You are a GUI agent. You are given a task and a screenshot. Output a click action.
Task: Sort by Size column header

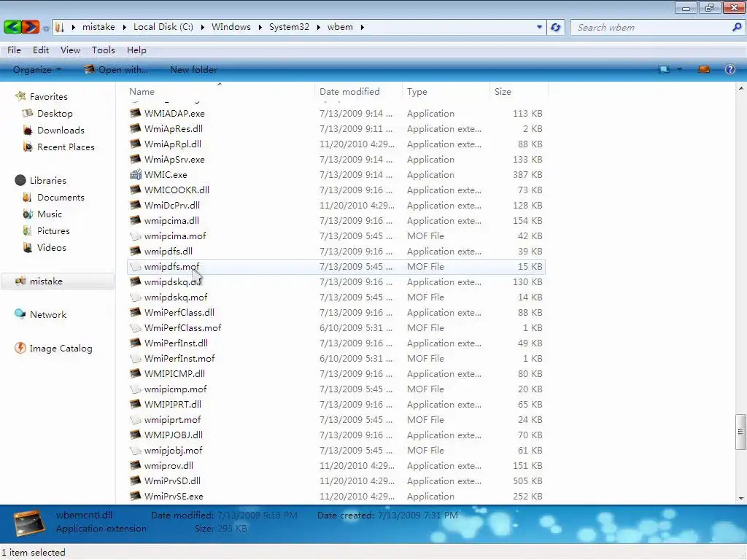(519, 91)
